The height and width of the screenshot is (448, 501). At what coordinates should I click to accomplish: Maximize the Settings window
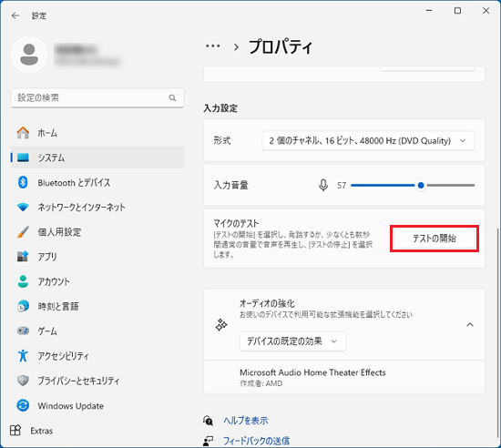[457, 11]
